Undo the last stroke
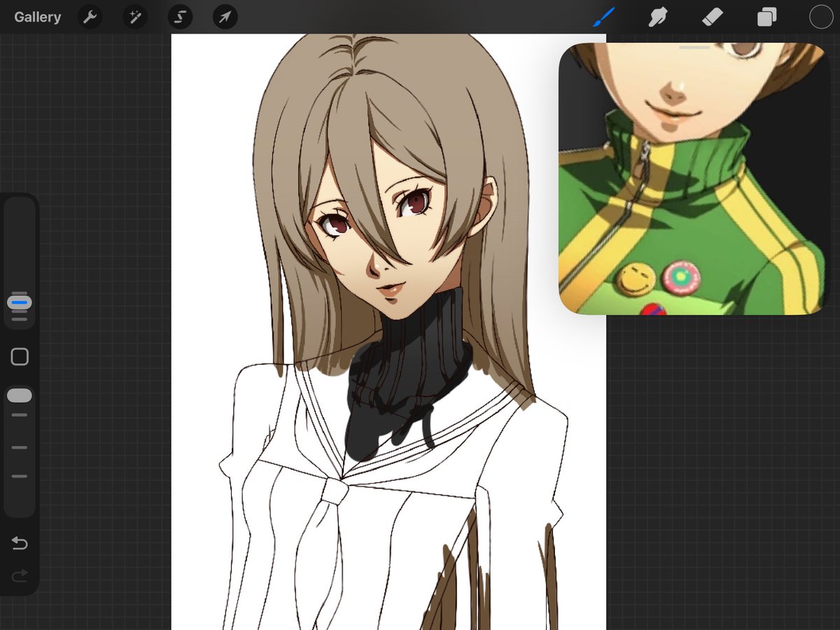The height and width of the screenshot is (630, 840). (20, 543)
